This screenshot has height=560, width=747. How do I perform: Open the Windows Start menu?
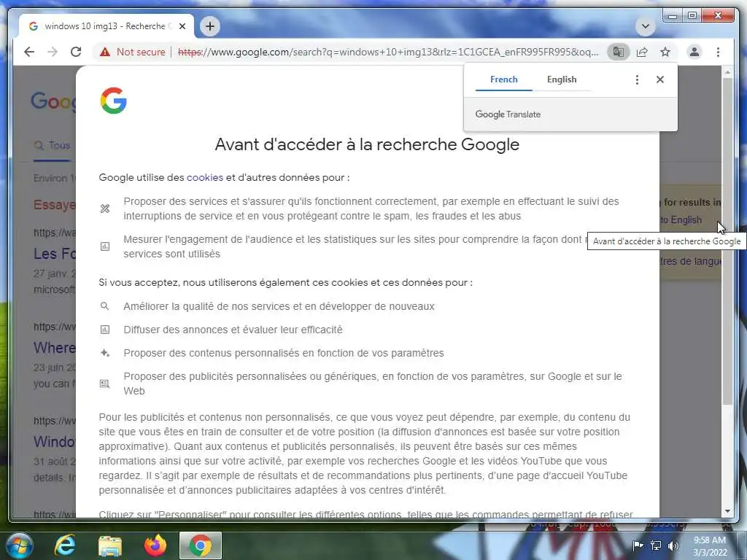click(19, 545)
